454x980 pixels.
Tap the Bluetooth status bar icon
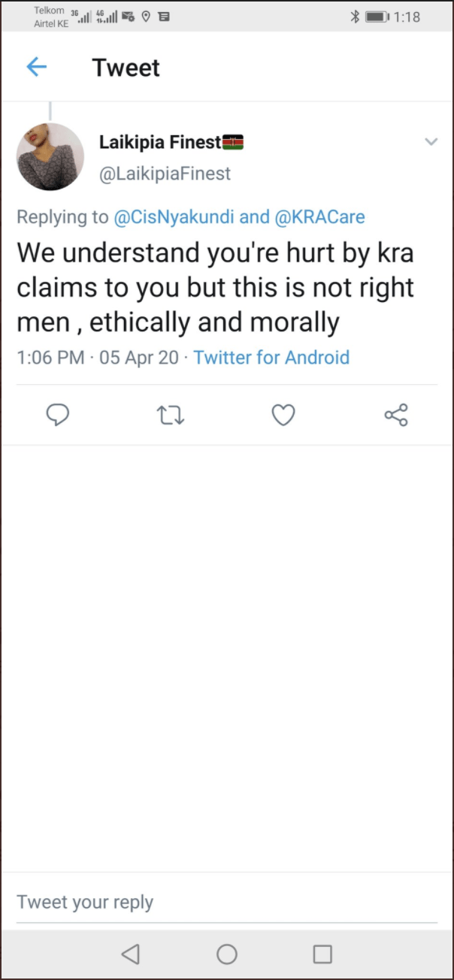tap(355, 17)
